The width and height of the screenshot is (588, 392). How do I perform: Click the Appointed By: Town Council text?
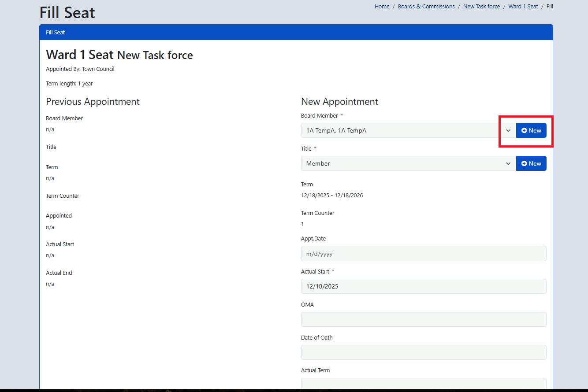[80, 69]
